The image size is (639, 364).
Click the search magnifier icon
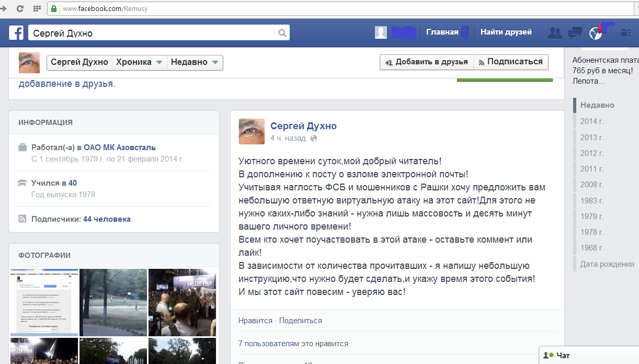coord(282,33)
